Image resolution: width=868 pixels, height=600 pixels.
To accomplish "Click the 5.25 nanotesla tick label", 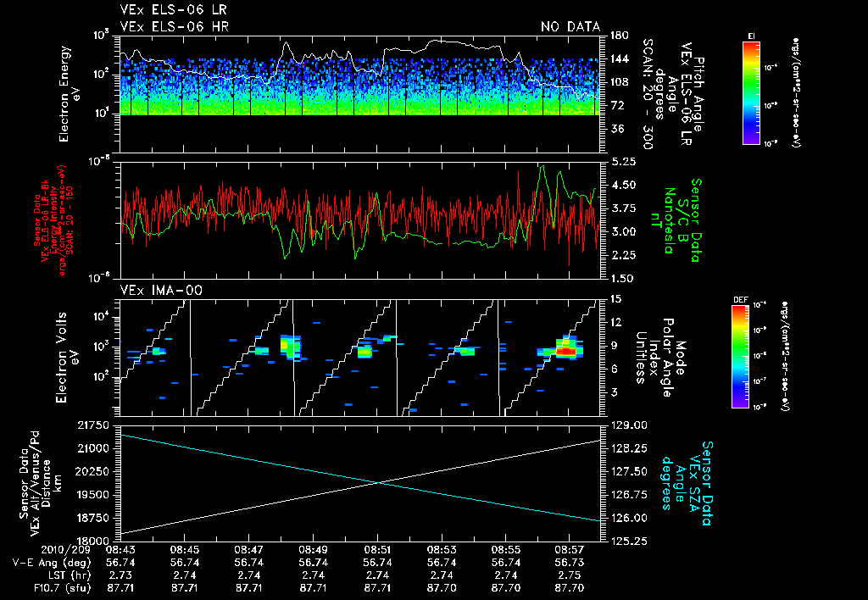I will (623, 162).
